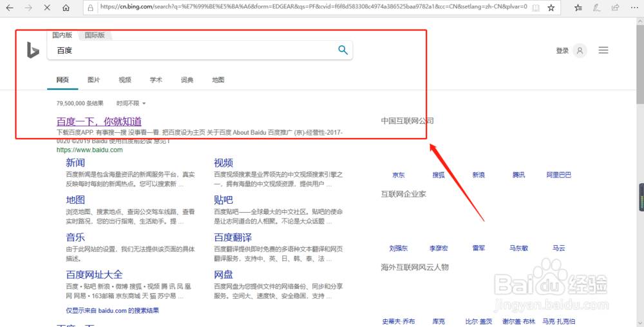Viewport: 644px width, 327px height.
Task: Add page to favorites with star icon
Action: 551,7
